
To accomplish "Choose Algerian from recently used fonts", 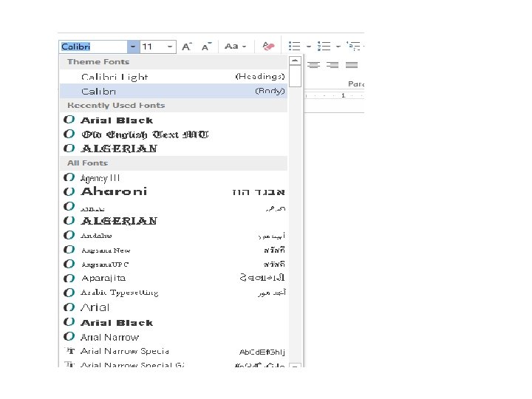I will click(174, 149).
